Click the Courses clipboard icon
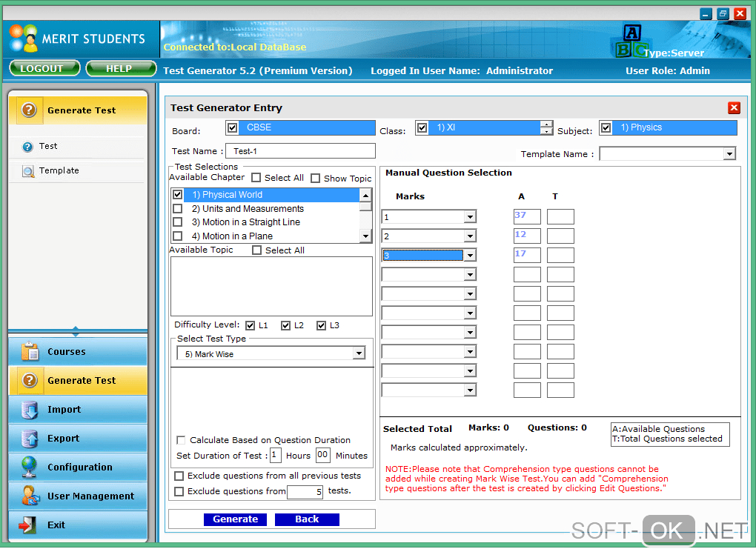756x549 pixels. [30, 351]
